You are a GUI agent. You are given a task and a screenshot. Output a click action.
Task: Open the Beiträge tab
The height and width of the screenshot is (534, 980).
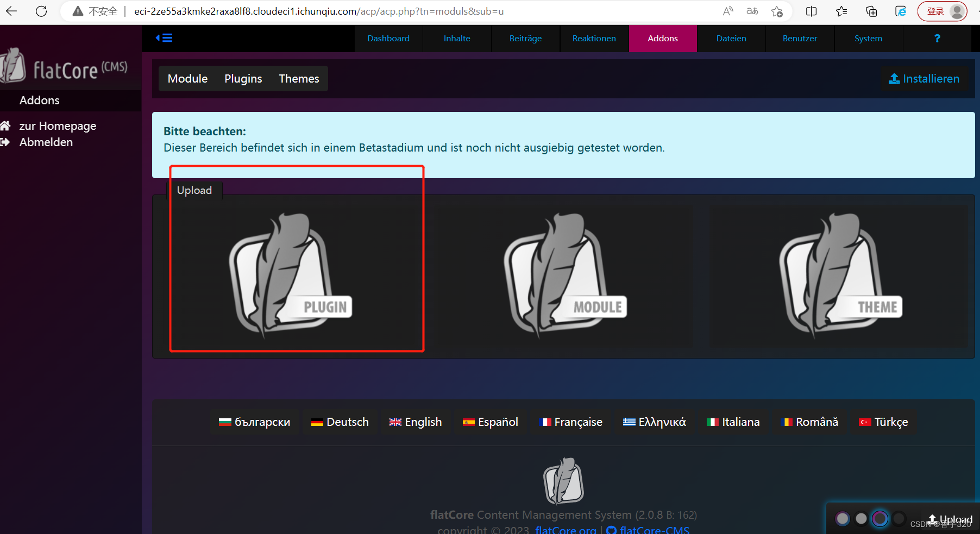525,39
